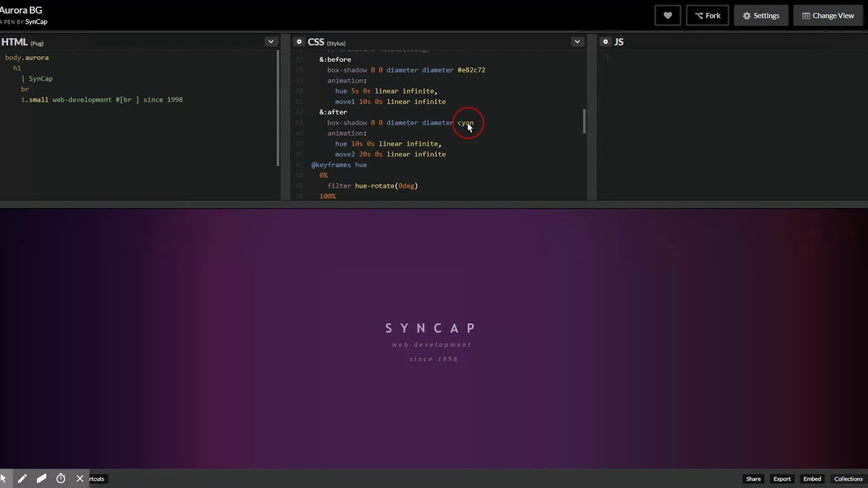This screenshot has width=868, height=488.
Task: Click the i.small web-development code line
Action: coord(102,100)
